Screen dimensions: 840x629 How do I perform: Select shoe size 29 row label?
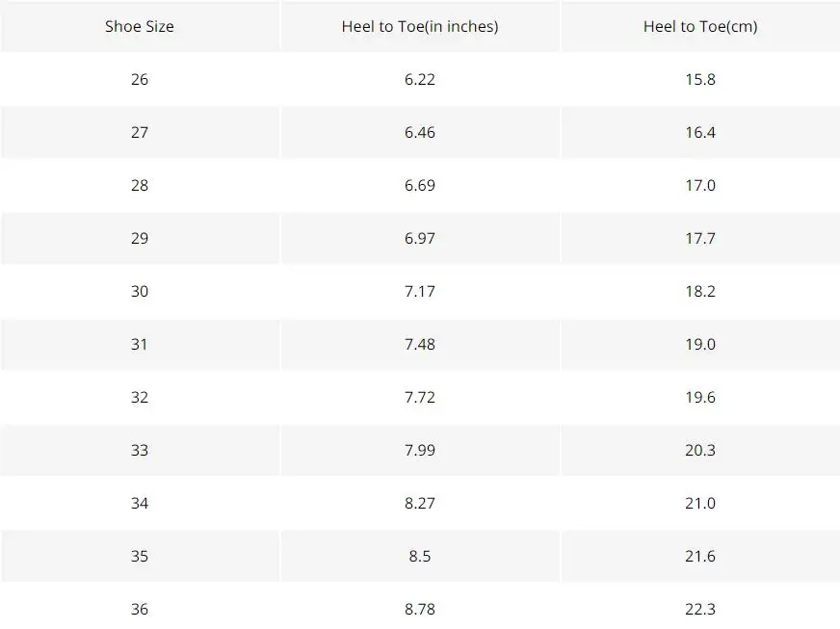[x=140, y=239]
